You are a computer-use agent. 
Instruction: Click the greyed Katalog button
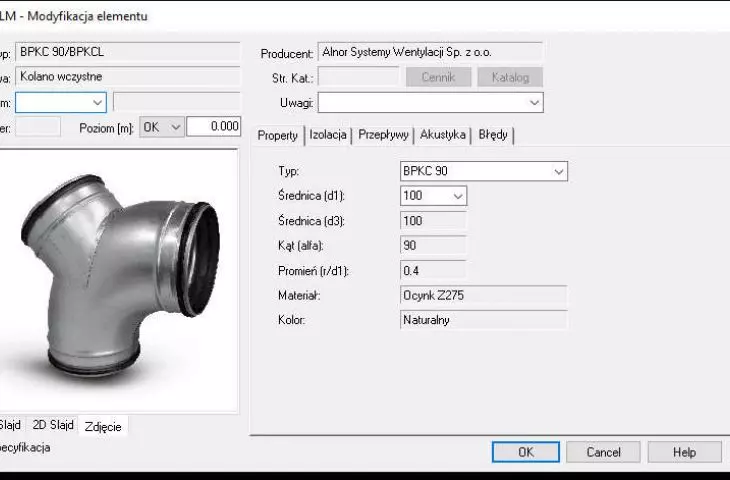pyautogui.click(x=510, y=77)
